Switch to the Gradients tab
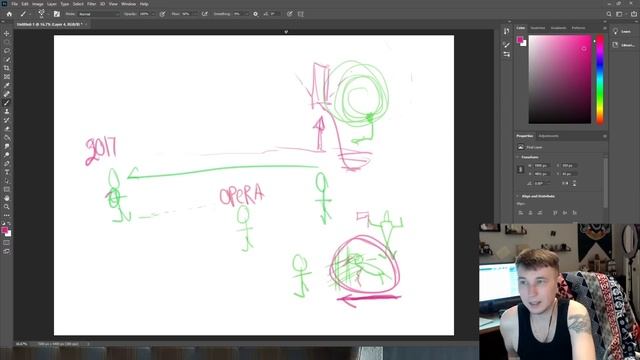This screenshot has width=640, height=360. point(558,28)
